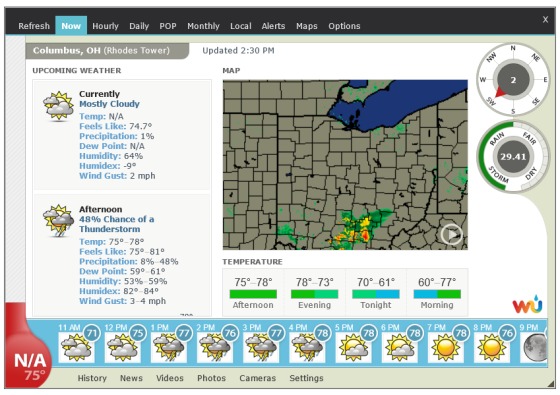
Task: Click the 4 PM thunderstorm forecast icon
Action: point(307,347)
